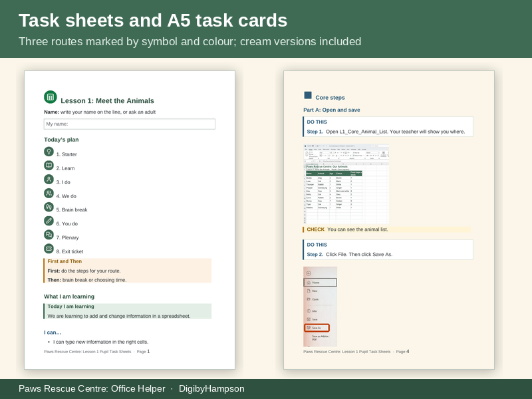Click the subtitle about three routes and cream versions
532x399 pixels.
pos(190,41)
